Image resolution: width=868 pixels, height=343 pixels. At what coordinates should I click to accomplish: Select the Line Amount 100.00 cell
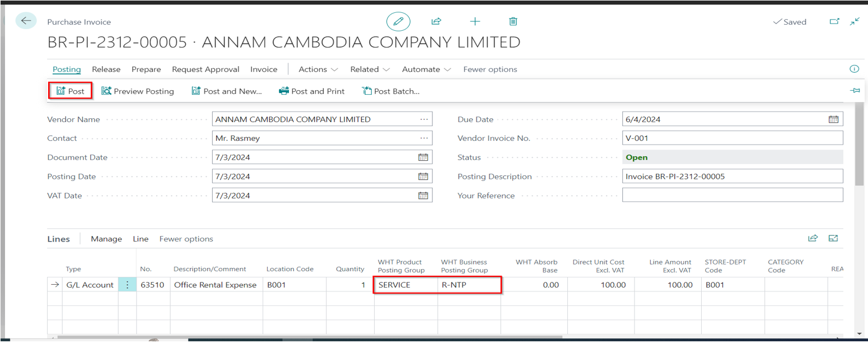tap(668, 285)
